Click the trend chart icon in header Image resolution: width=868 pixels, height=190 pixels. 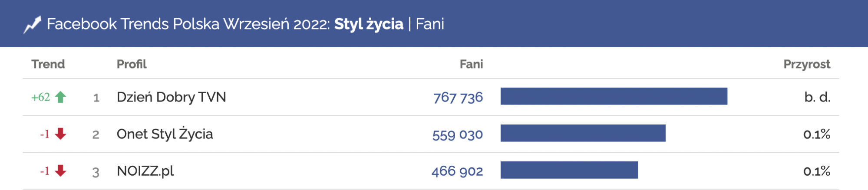pos(32,24)
